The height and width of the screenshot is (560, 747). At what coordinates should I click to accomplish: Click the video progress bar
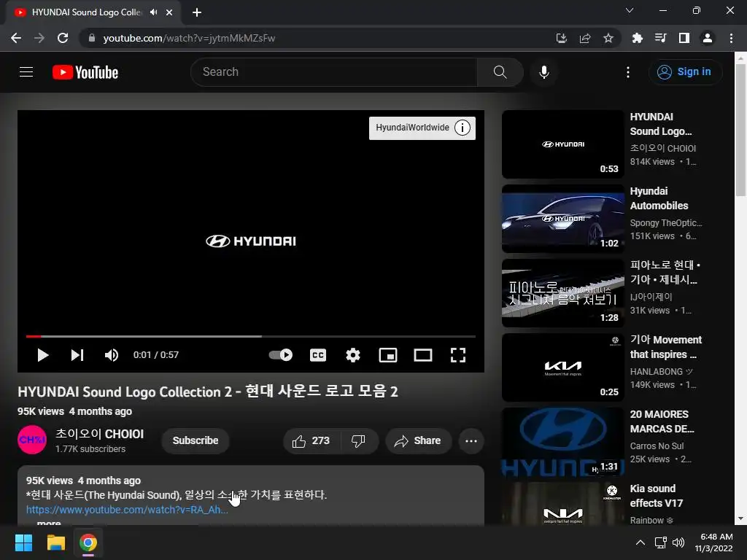[x=251, y=336]
